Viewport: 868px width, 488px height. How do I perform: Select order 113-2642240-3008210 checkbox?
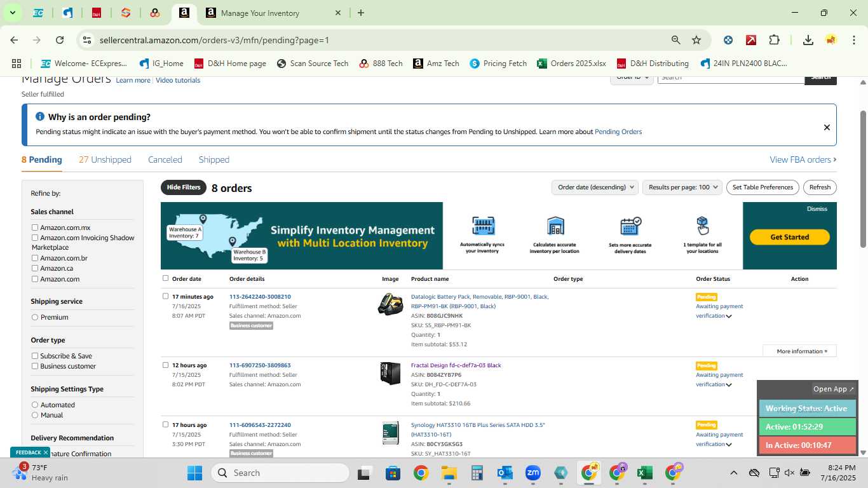(166, 296)
